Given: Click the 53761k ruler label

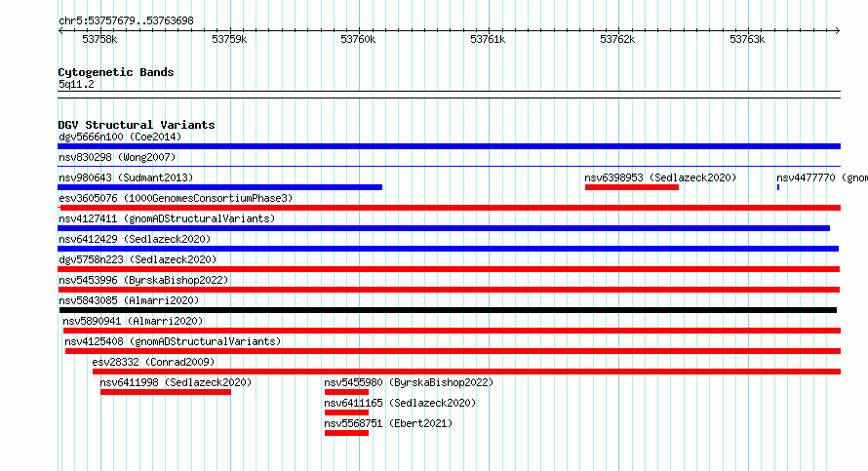Looking at the screenshot, I should click(x=488, y=39).
